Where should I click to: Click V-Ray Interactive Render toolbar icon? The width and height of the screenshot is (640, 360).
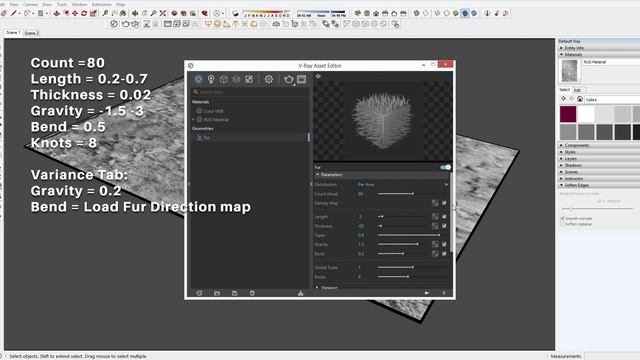click(x=135, y=24)
